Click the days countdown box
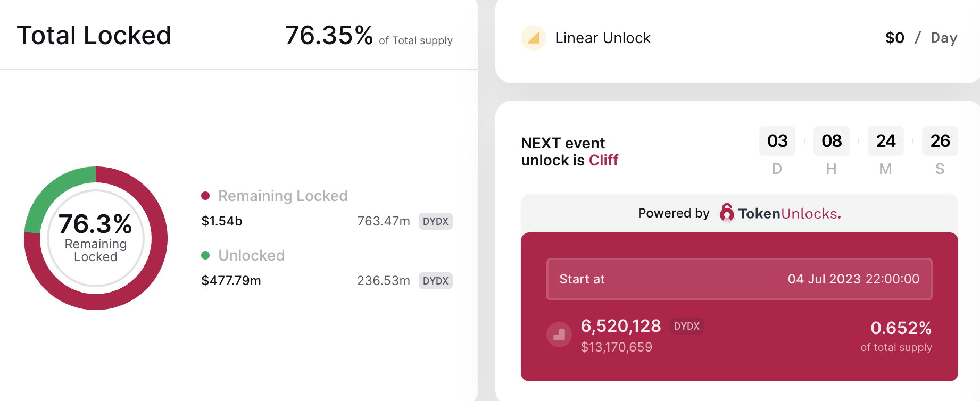 click(777, 141)
